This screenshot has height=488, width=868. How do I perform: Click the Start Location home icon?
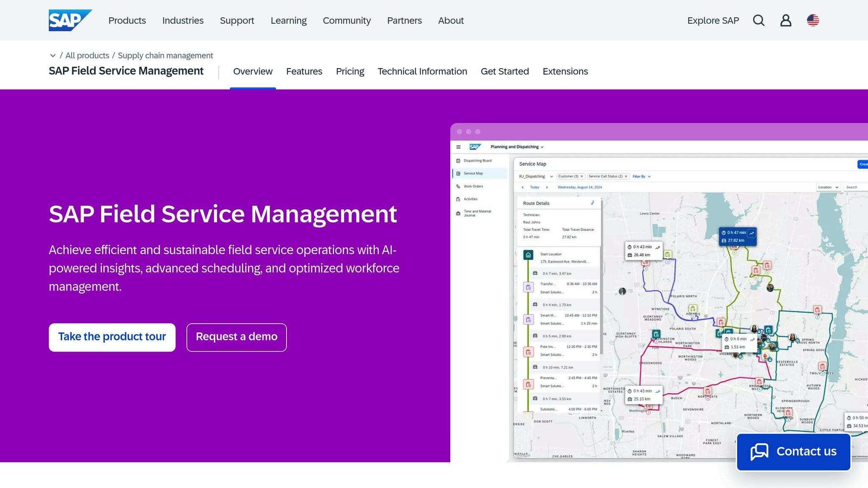tap(528, 255)
